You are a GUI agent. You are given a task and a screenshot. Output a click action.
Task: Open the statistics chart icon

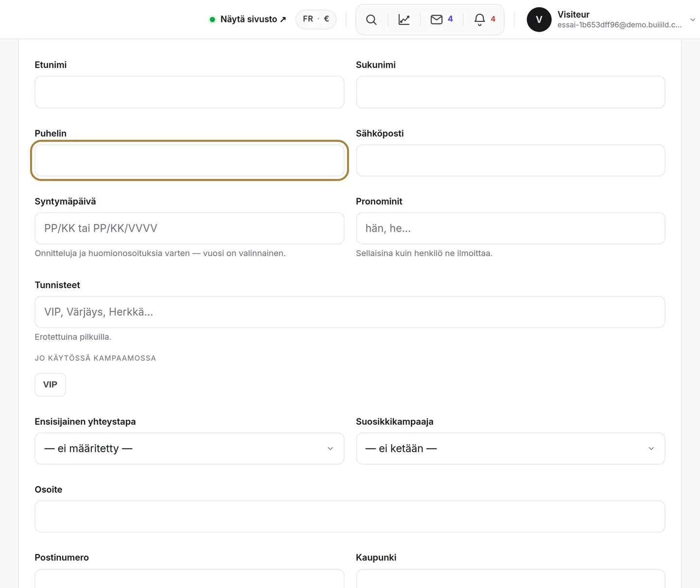pyautogui.click(x=404, y=19)
